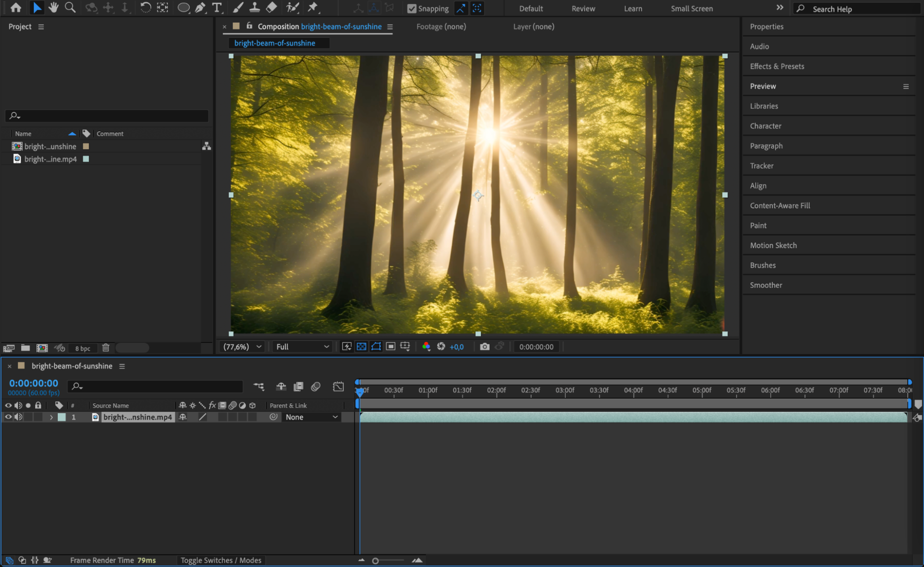
Task: Select the Type tool
Action: click(x=216, y=7)
